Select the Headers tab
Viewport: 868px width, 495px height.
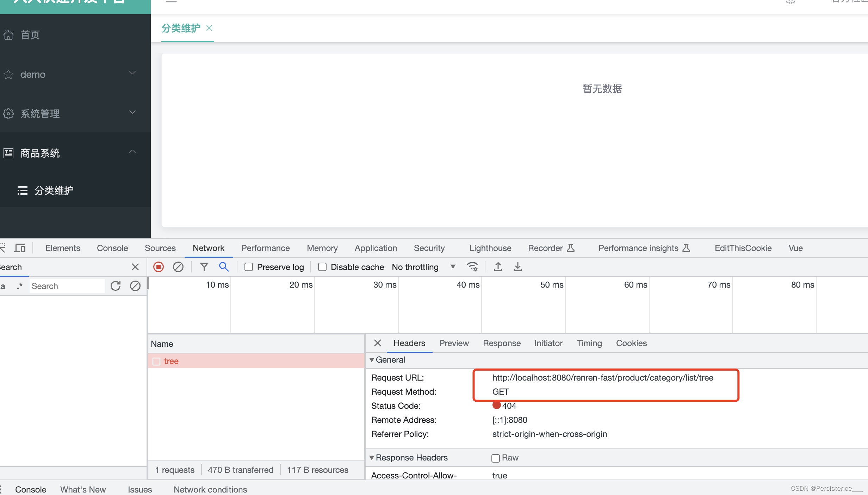point(409,343)
